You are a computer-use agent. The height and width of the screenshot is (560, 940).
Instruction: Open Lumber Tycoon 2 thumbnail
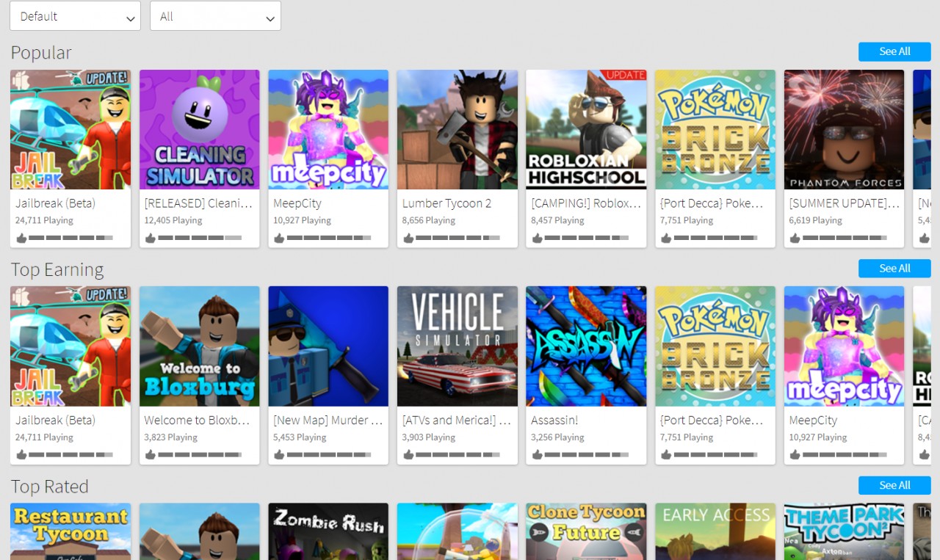pos(458,130)
